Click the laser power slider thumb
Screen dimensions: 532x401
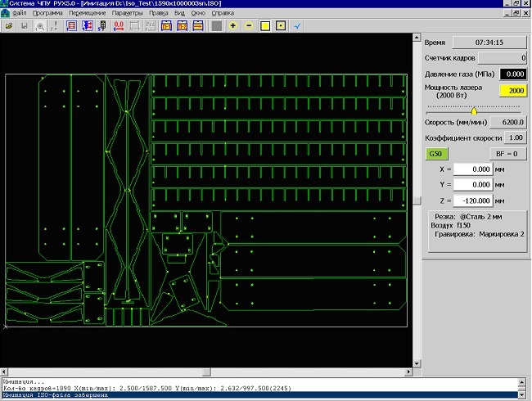[474, 110]
